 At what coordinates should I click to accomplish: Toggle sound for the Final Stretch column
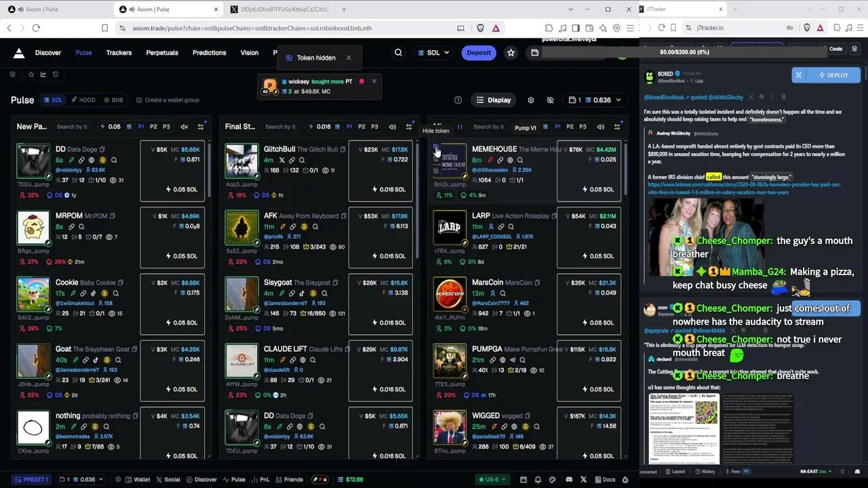(x=393, y=127)
